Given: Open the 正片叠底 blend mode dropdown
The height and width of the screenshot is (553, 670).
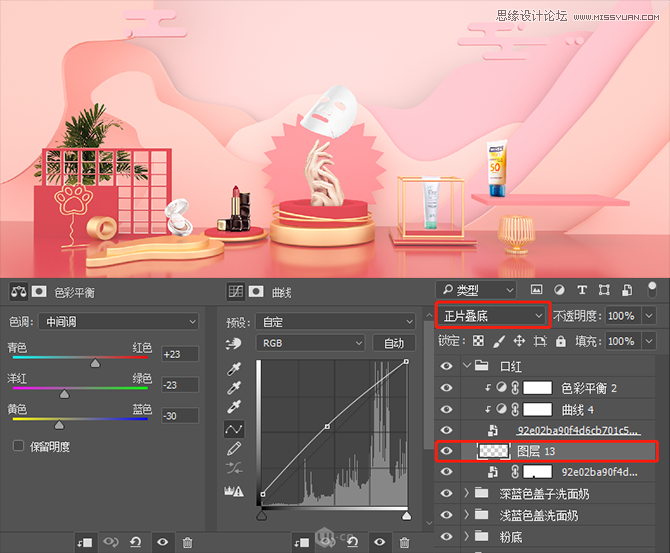Looking at the screenshot, I should [x=493, y=316].
